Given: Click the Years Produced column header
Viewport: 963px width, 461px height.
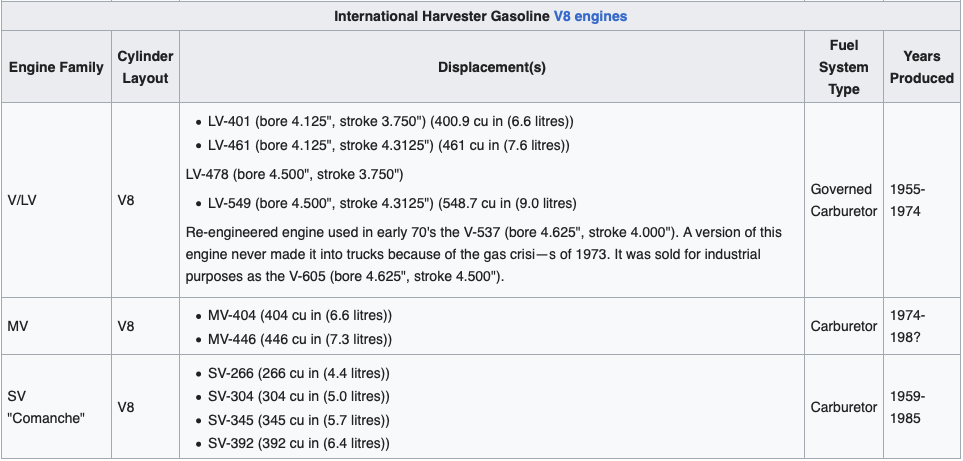Looking at the screenshot, I should pos(921,67).
